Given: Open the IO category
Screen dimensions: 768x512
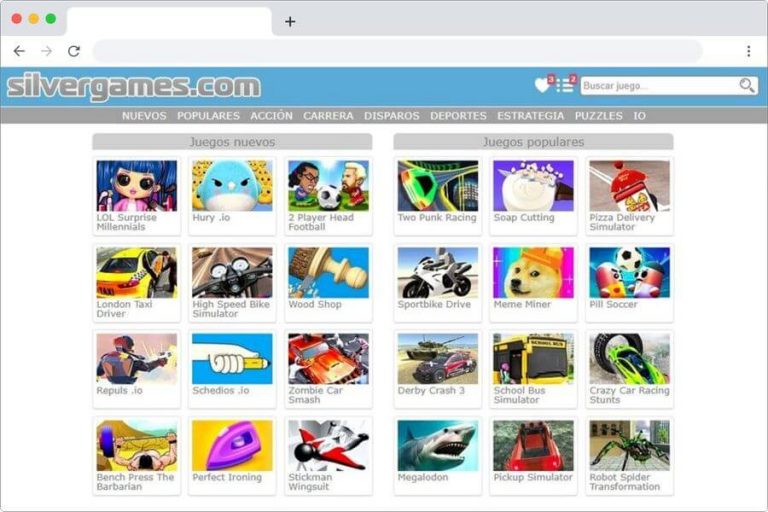Looking at the screenshot, I should (639, 116).
